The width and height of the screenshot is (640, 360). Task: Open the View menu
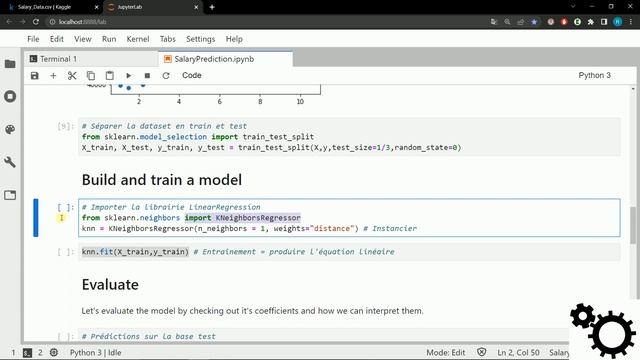(x=82, y=39)
